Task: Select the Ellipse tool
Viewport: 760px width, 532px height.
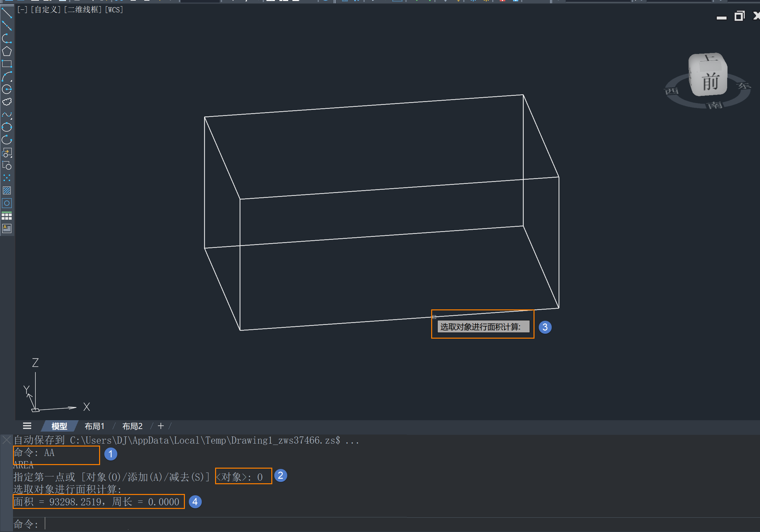Action: 6,127
